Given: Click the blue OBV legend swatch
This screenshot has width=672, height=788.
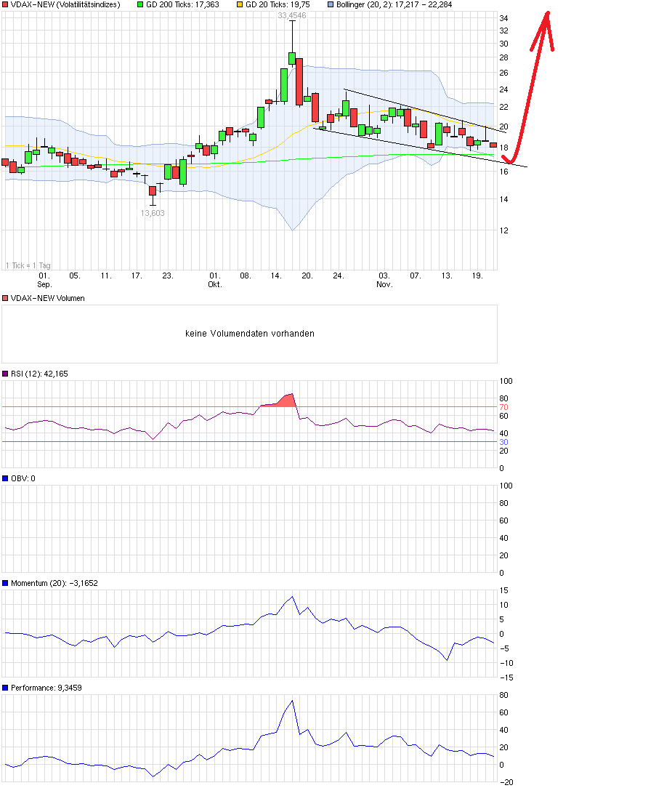Looking at the screenshot, I should (x=5, y=478).
